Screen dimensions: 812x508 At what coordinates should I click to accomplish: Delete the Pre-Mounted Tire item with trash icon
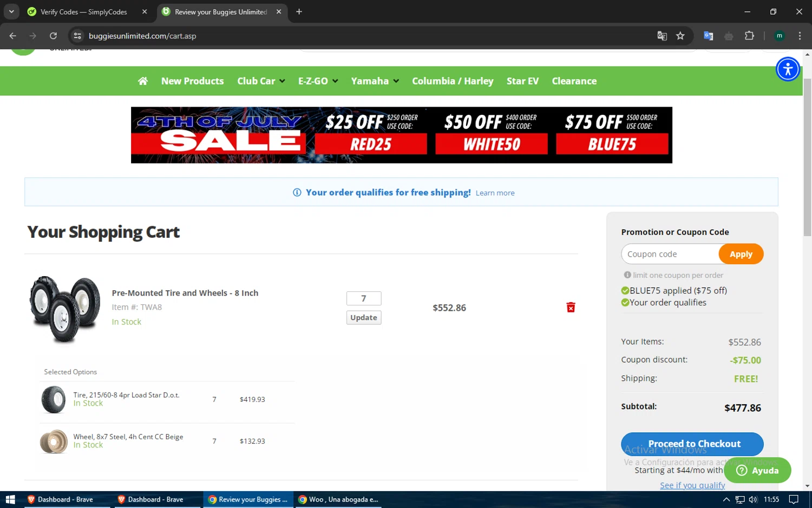571,308
